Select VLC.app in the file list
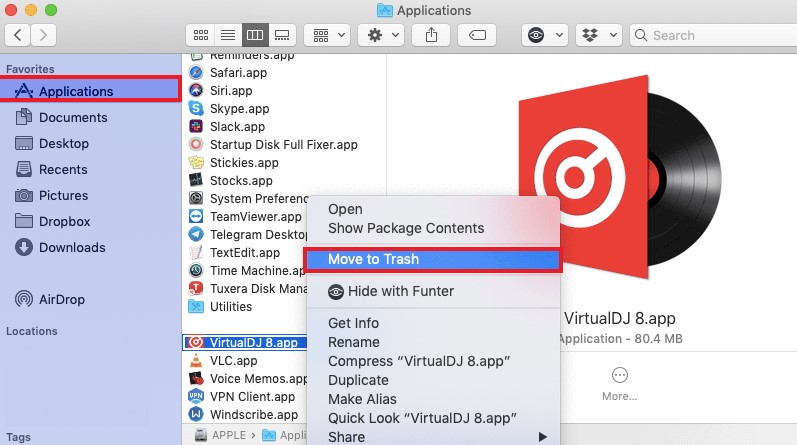797x445 pixels. pos(223,361)
